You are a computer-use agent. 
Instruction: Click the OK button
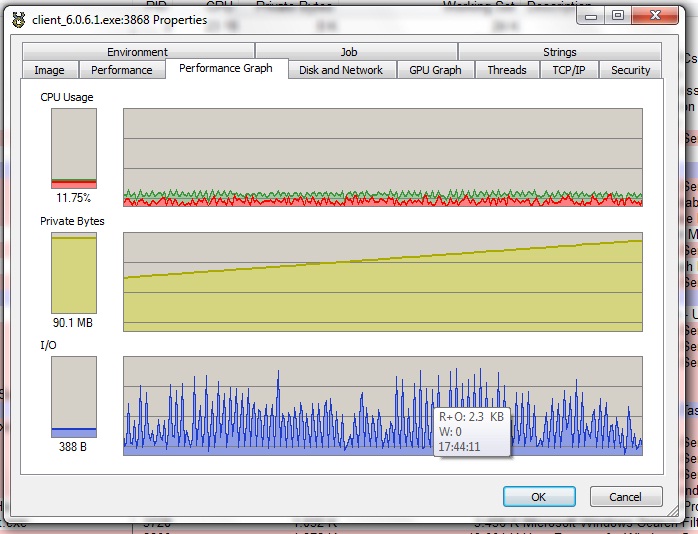[x=539, y=497]
